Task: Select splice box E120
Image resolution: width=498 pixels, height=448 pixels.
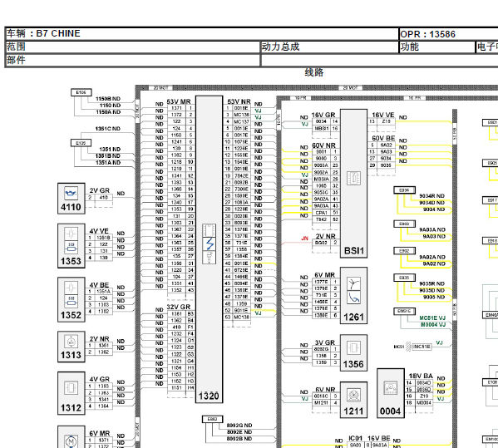Action: point(81,143)
